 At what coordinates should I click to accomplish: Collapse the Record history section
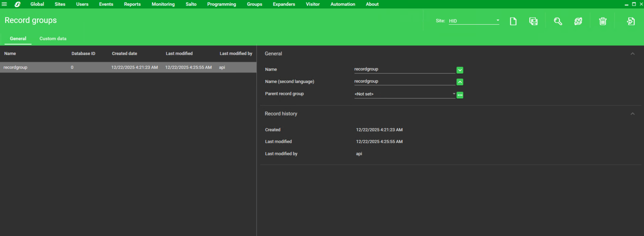point(632,114)
